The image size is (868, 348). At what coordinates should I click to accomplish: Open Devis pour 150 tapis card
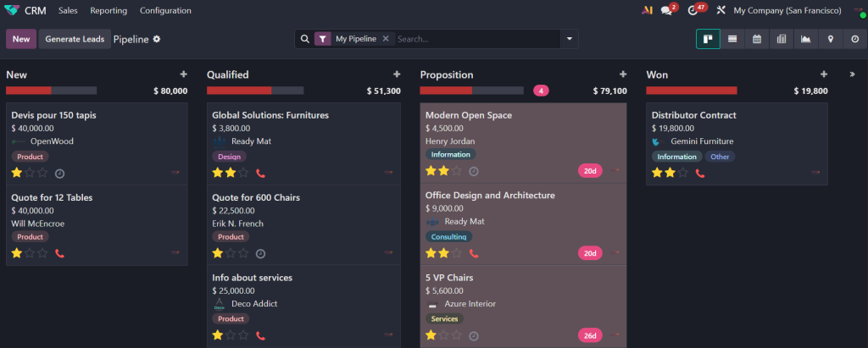(97, 143)
